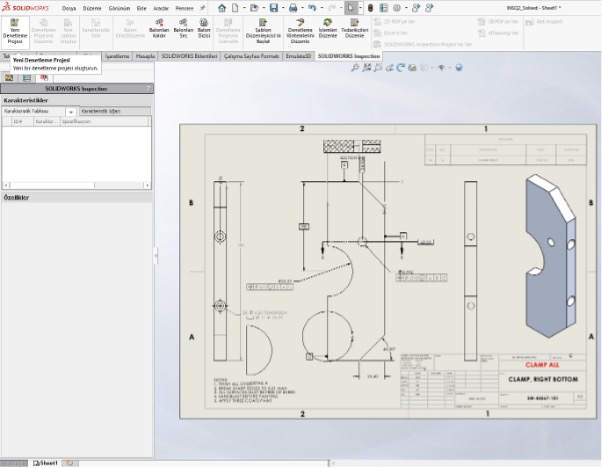Open Tedarikçileri Düzenle tool
The image size is (602, 468).
coord(353,30)
